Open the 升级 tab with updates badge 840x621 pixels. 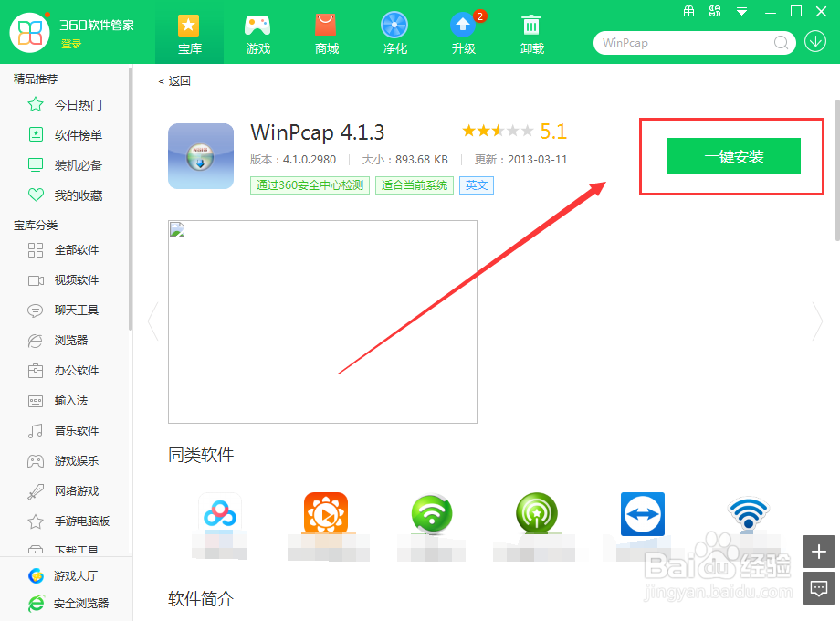click(464, 35)
